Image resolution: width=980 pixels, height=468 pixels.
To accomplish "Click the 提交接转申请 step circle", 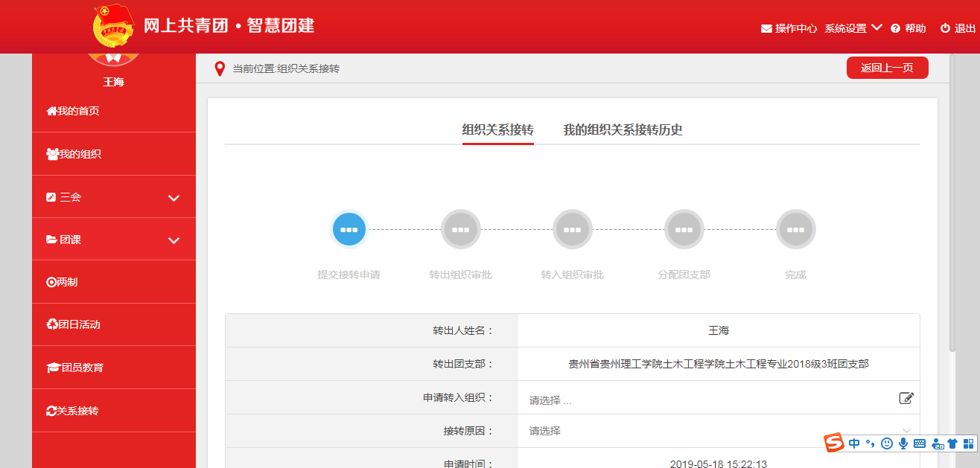I will pos(349,229).
